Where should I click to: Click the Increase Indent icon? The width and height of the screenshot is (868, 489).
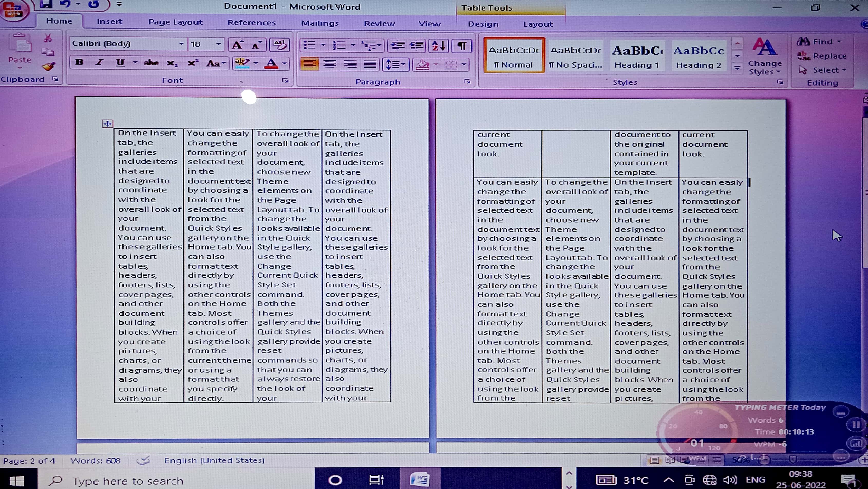[x=417, y=45]
